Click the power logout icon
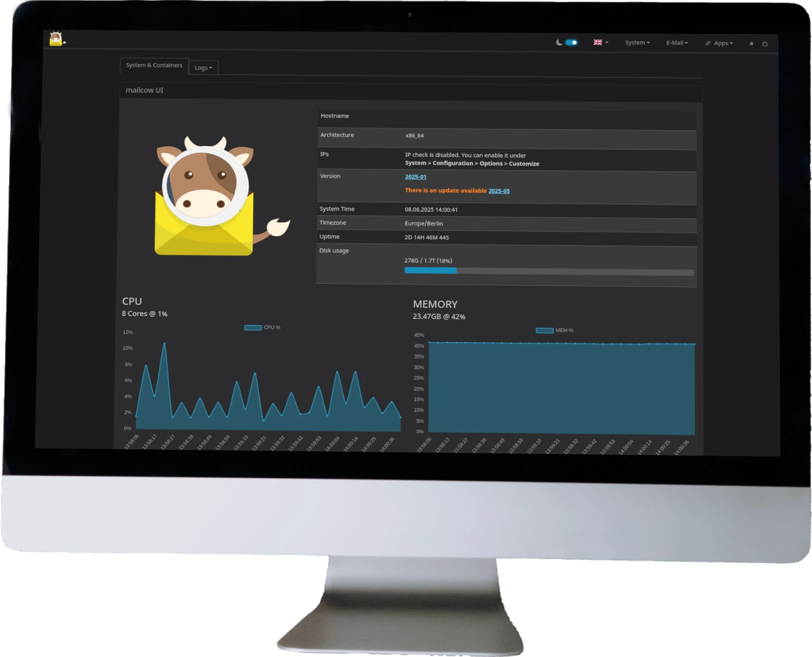 [765, 44]
